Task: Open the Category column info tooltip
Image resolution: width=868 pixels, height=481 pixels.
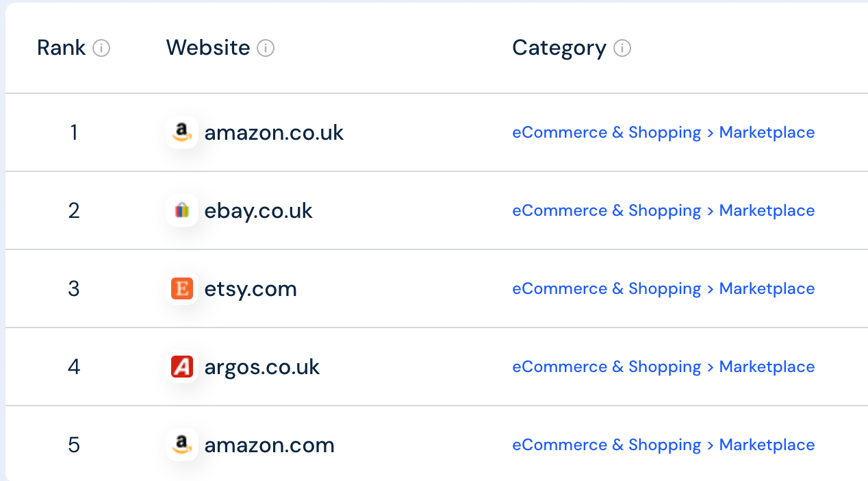Action: 622,48
